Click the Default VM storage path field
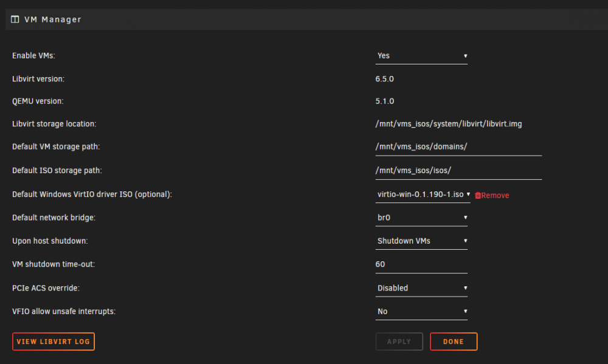Image resolution: width=608 pixels, height=364 pixels. 458,147
